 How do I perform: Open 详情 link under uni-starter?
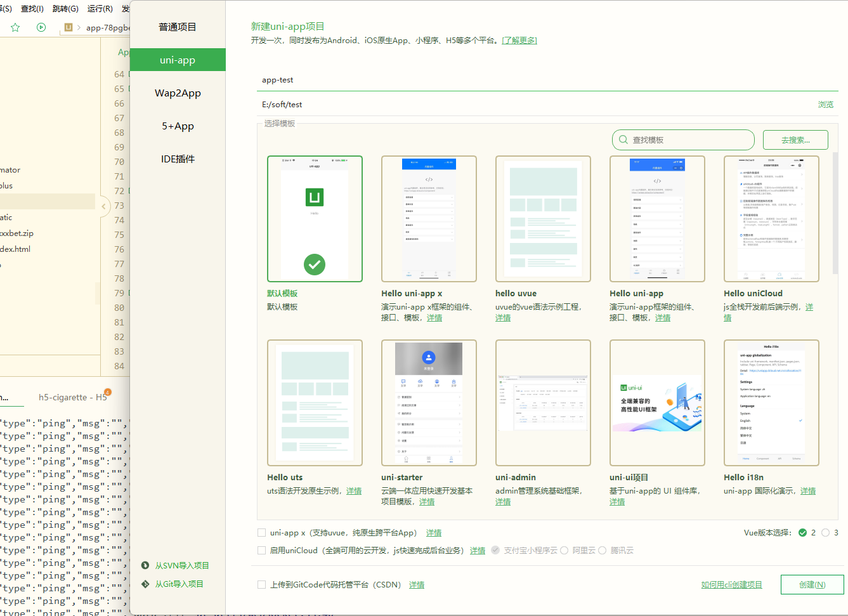point(427,502)
